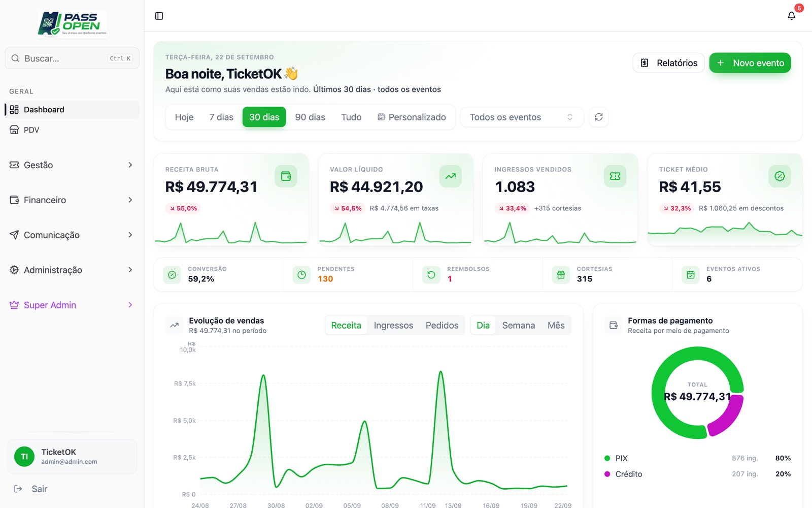
Task: Click the Cortesias gift icon
Action: pyautogui.click(x=561, y=275)
